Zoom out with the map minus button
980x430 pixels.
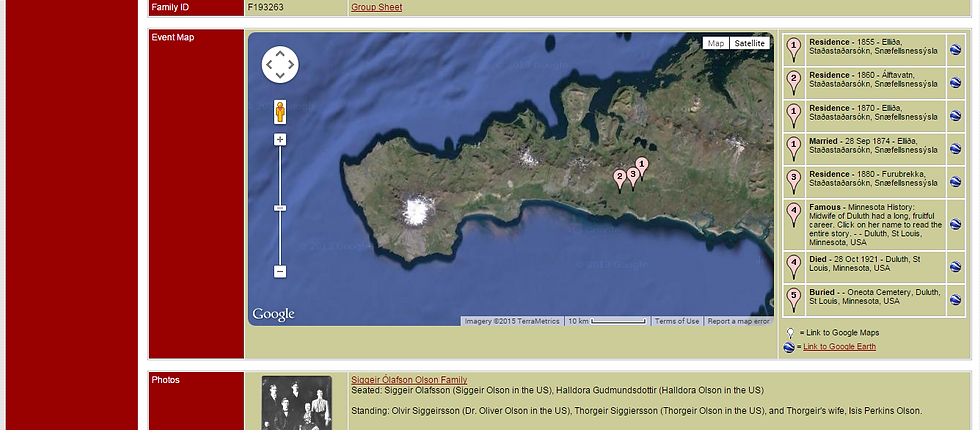pos(280,272)
